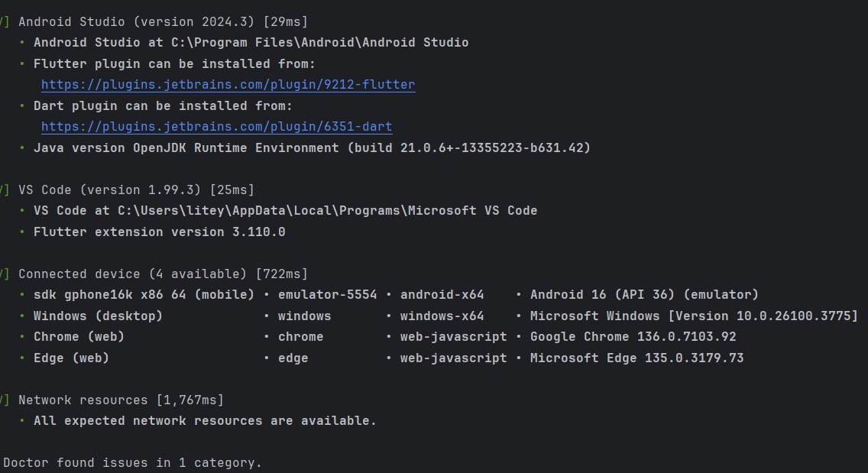Click the 'chrome' device id

pyautogui.click(x=300, y=337)
